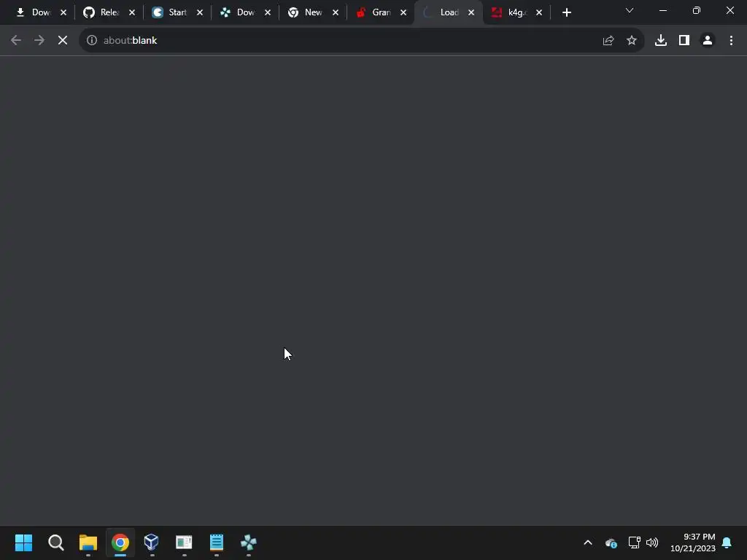The width and height of the screenshot is (747, 560).
Task: Restore down the Chrome window
Action: point(697,10)
